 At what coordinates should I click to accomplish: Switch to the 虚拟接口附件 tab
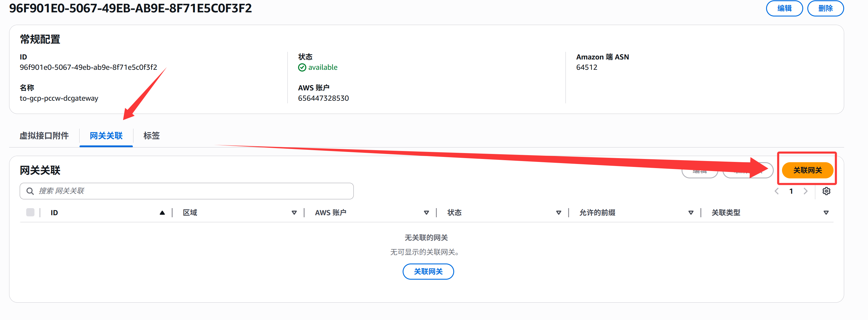tap(44, 136)
